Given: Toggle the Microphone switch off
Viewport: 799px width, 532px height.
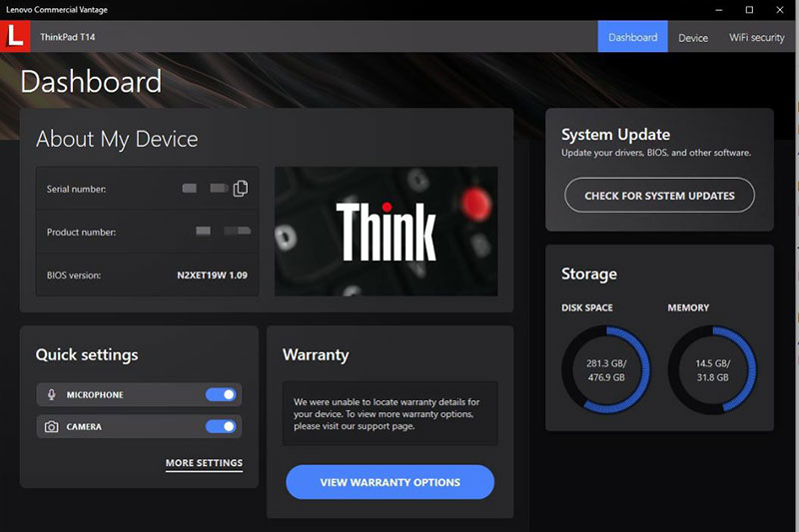Looking at the screenshot, I should [x=222, y=395].
